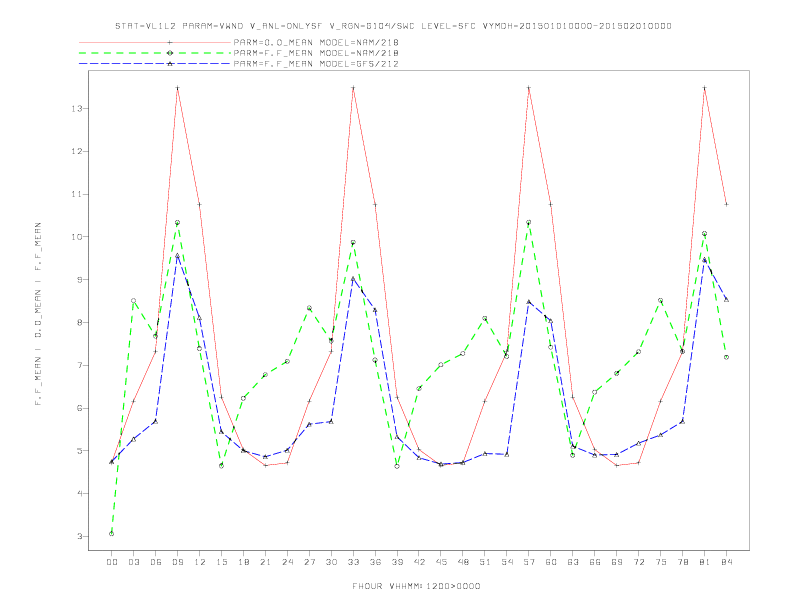Click the green dashed line legend sample
Image resolution: width=792 pixels, height=612 pixels.
[155, 53]
